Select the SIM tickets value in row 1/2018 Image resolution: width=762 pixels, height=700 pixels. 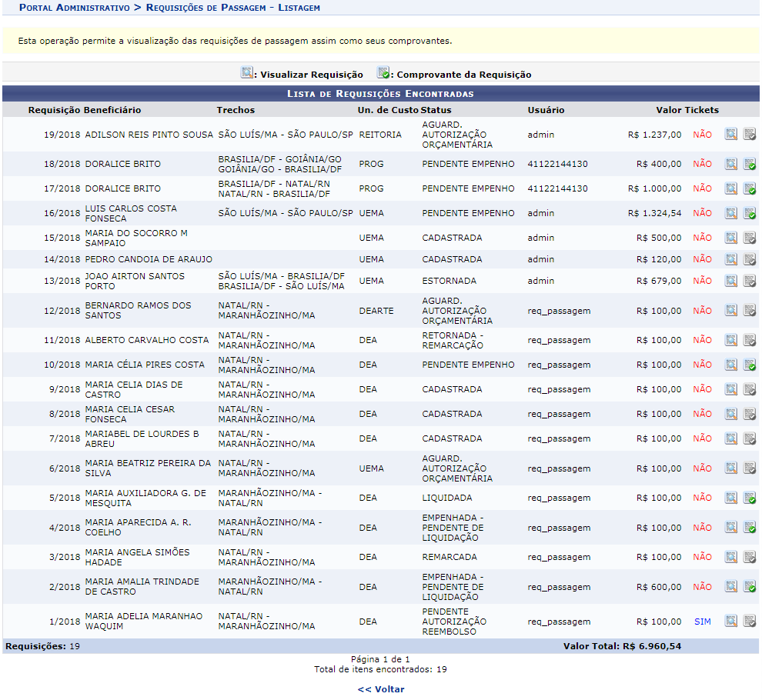702,622
